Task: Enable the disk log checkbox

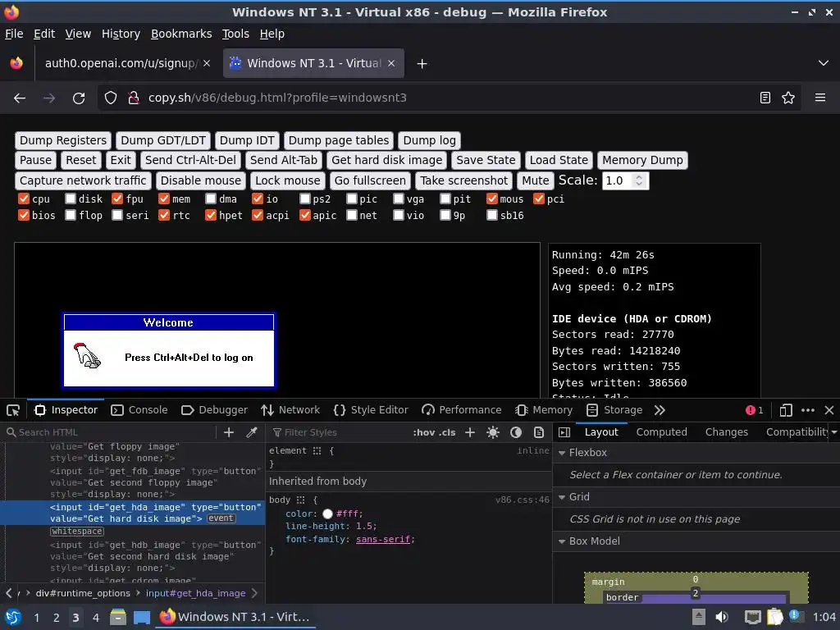Action: (x=71, y=199)
